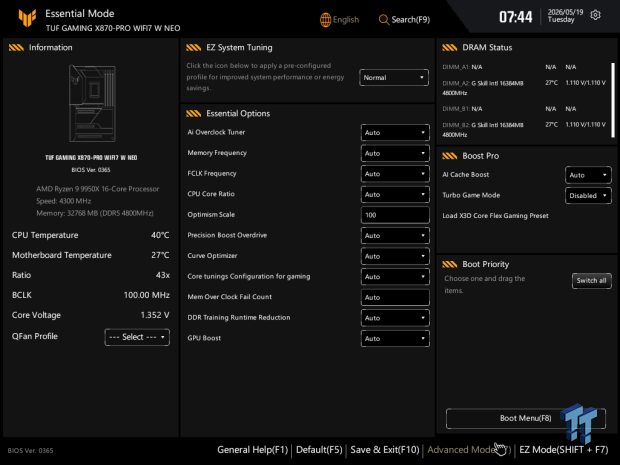Open the Turbo Game Mode Disabled dropdown
This screenshot has width=620, height=465.
click(x=588, y=195)
